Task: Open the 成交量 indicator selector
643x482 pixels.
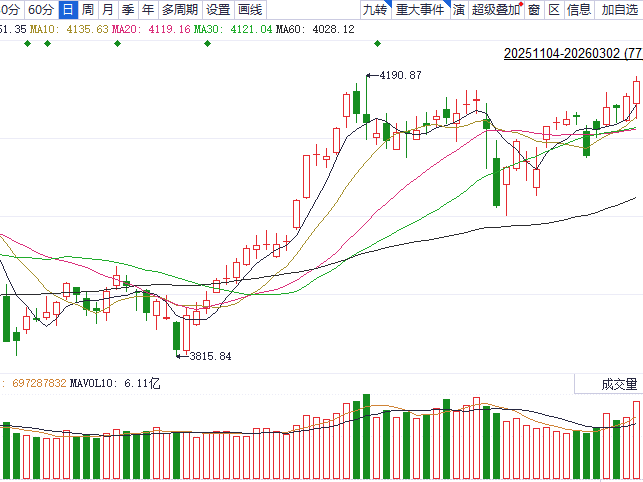Action: click(618, 384)
